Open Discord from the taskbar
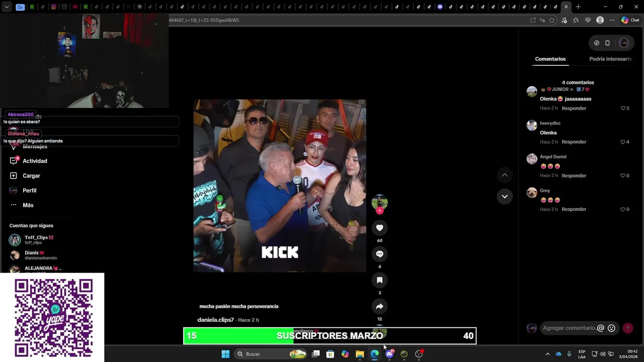Screen dimensions: 644x362 pos(389,354)
